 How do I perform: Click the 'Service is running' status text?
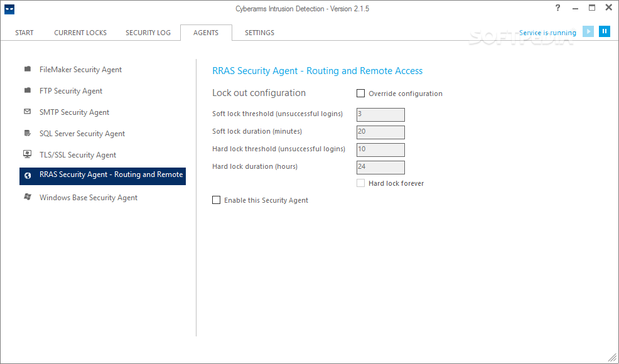[x=547, y=33]
